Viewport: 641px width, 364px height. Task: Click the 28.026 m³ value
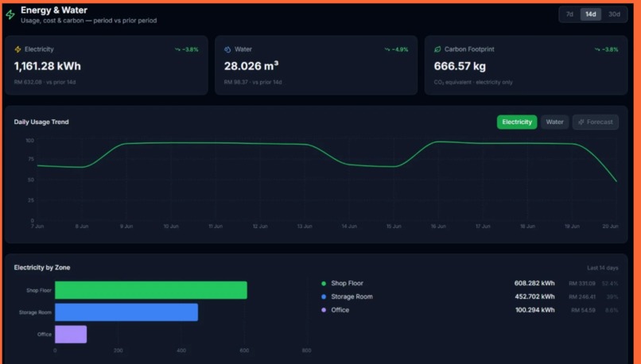pos(251,66)
